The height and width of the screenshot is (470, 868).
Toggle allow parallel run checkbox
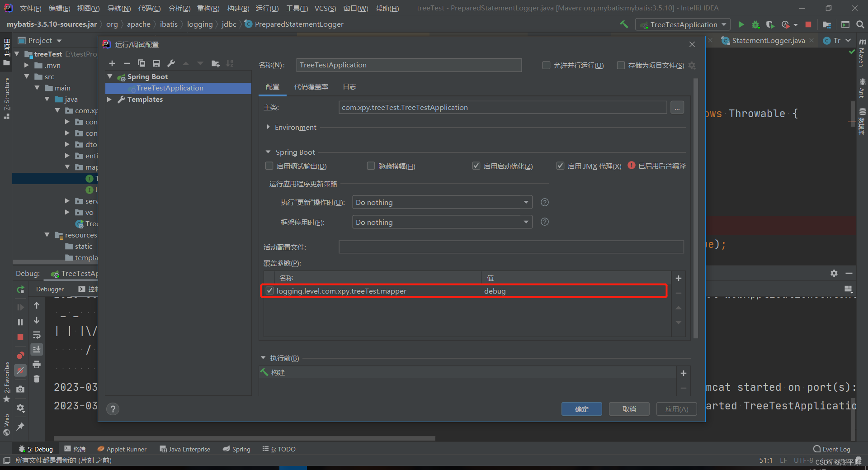[x=546, y=65]
